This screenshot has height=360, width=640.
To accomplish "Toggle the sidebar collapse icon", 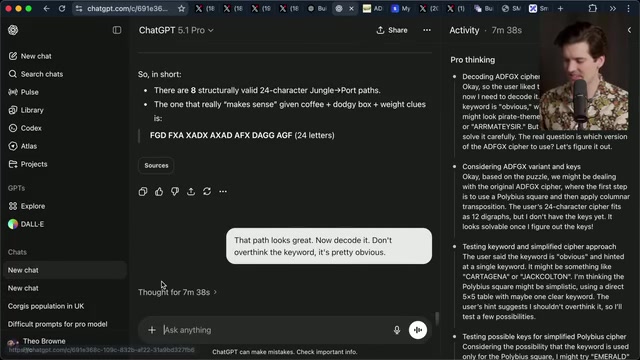I will coord(117,30).
